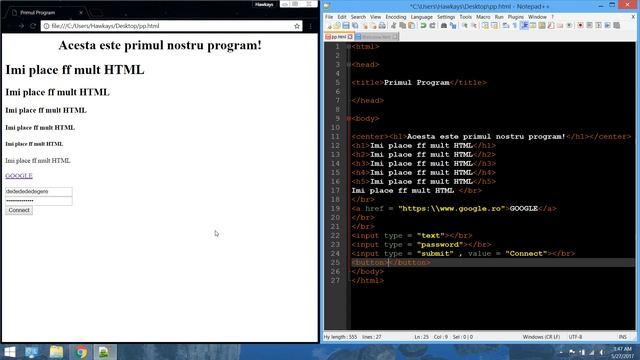The width and height of the screenshot is (640, 360).
Task: Click the Playback macro icon
Action: (598, 26)
